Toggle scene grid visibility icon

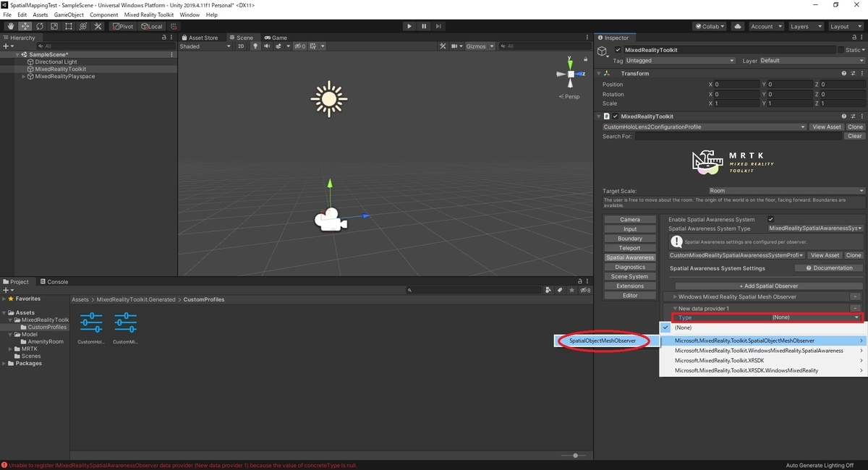pos(313,46)
